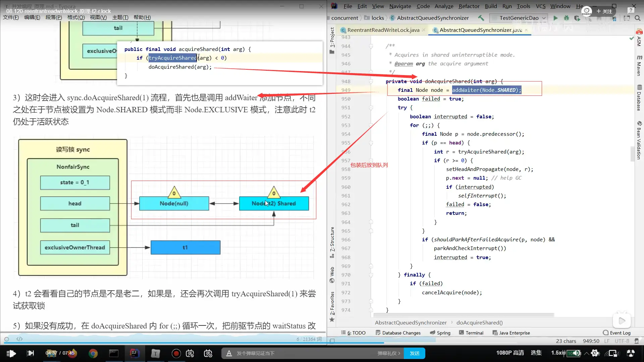Open the Web tool window strip
The height and width of the screenshot is (362, 644).
tap(332, 275)
